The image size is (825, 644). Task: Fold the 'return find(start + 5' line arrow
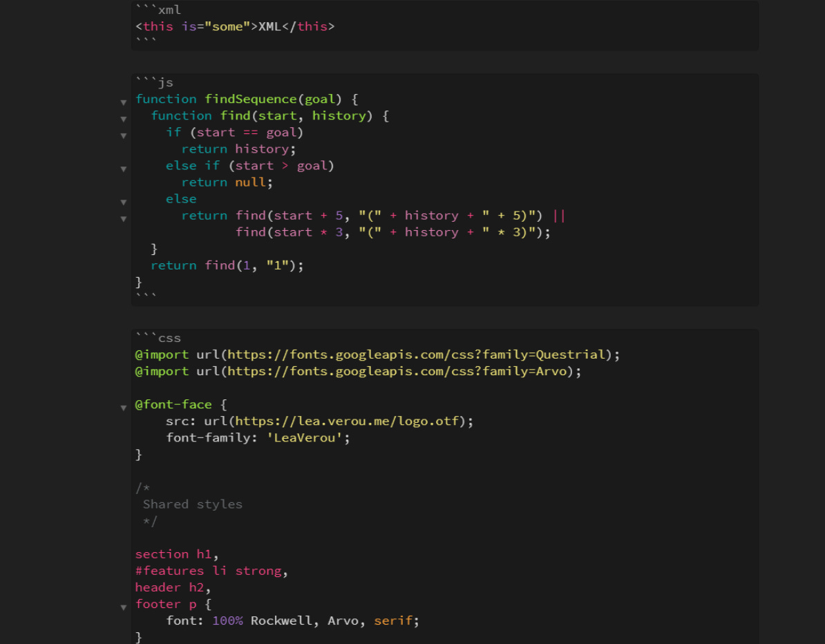tap(124, 220)
